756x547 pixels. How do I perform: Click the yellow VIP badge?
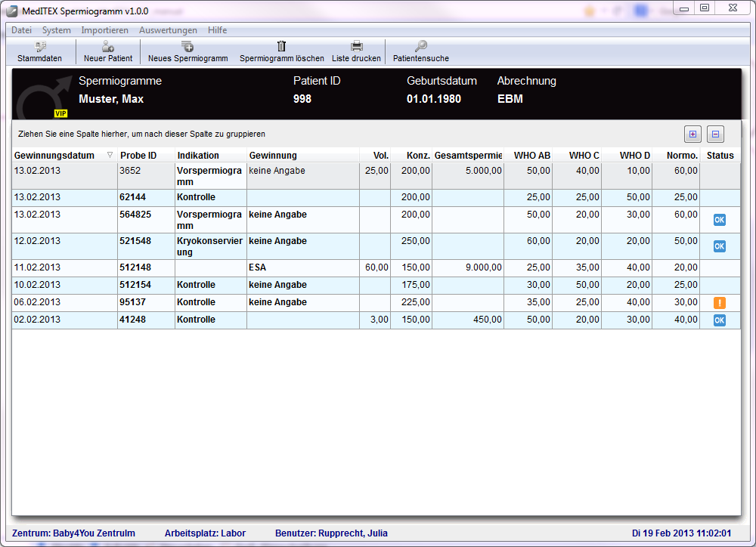click(x=60, y=114)
